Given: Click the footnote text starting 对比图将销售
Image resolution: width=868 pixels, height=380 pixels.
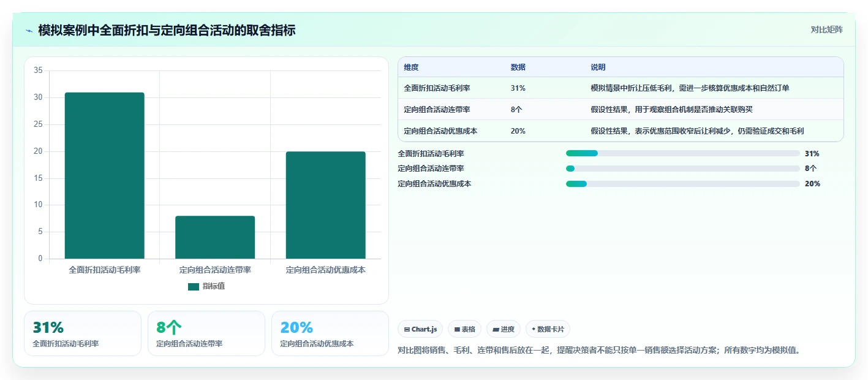Looking at the screenshot, I should (599, 351).
